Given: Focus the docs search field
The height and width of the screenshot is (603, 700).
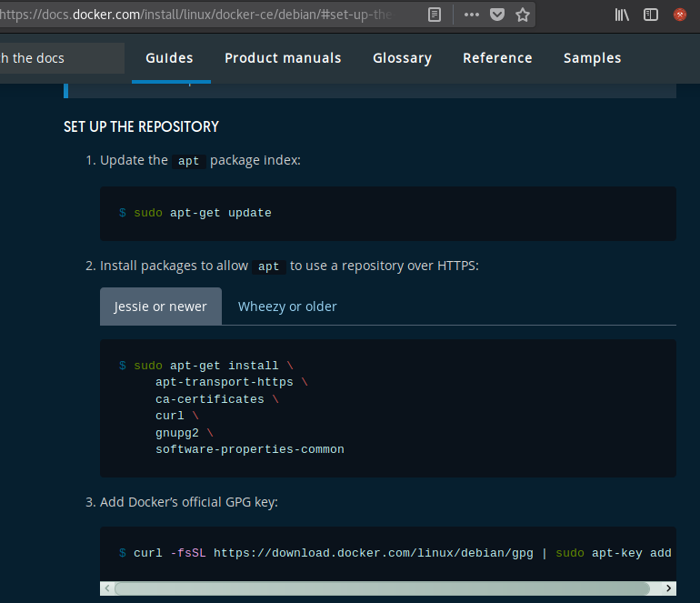Looking at the screenshot, I should pyautogui.click(x=62, y=58).
